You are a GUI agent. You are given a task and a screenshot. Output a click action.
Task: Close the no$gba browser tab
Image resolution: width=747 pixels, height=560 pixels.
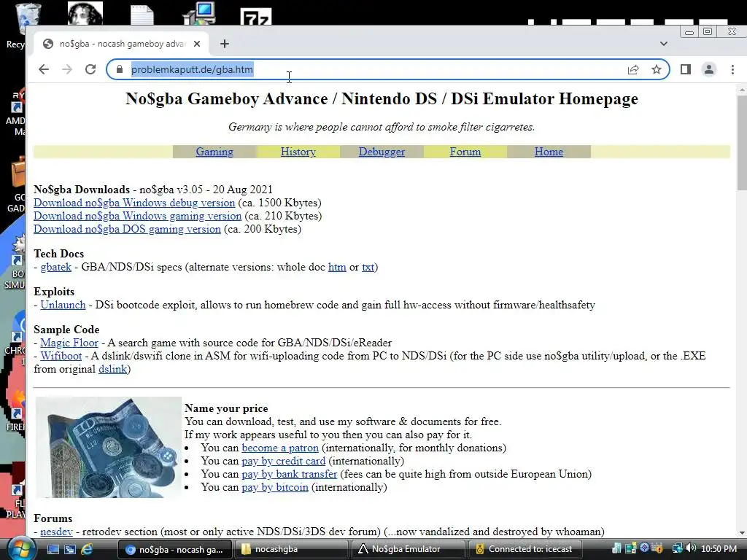[197, 44]
